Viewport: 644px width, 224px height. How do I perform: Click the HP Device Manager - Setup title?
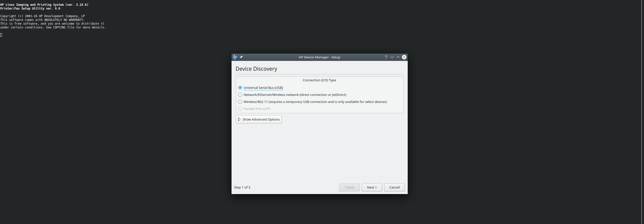(x=320, y=57)
